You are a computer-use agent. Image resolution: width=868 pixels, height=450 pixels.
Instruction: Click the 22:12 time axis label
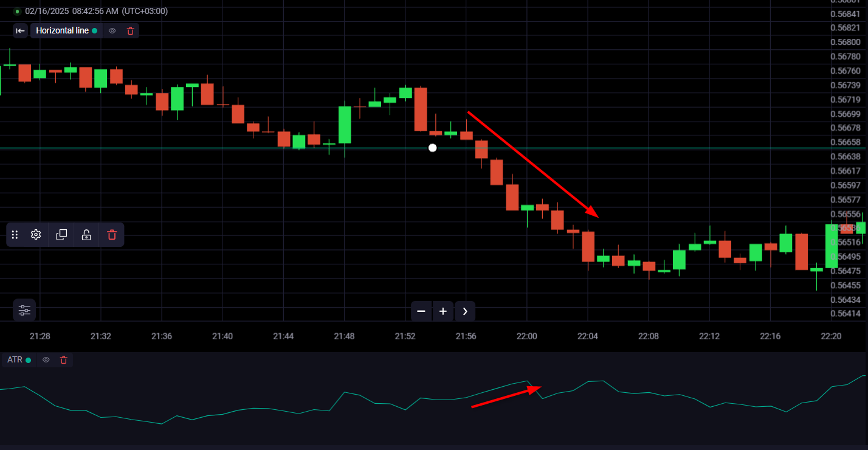pos(709,336)
